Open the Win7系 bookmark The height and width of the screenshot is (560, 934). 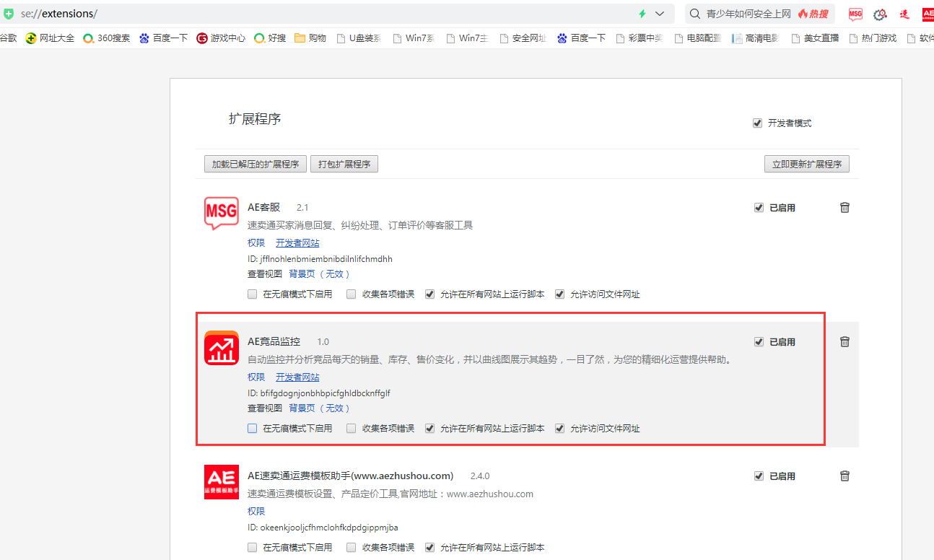pos(414,38)
